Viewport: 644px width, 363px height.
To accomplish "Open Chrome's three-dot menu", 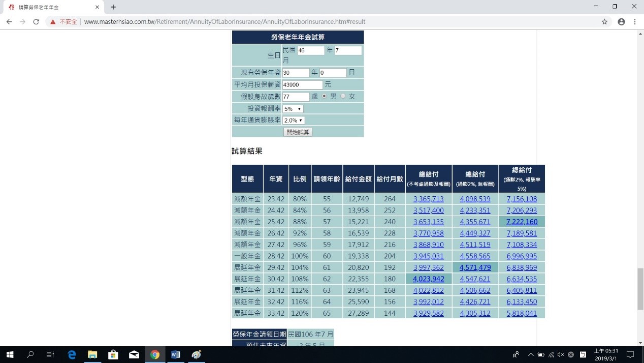I will click(x=635, y=22).
